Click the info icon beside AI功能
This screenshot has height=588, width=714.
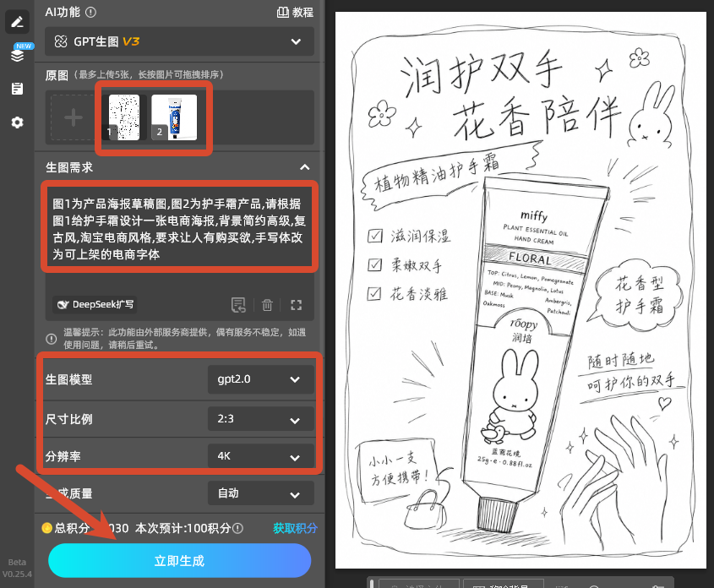coord(91,13)
